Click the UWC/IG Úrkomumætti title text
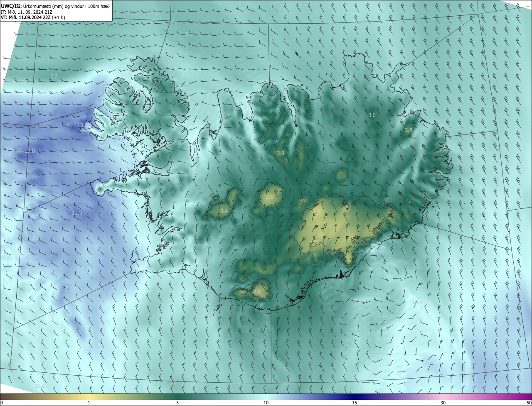532x406 pixels. coord(55,6)
